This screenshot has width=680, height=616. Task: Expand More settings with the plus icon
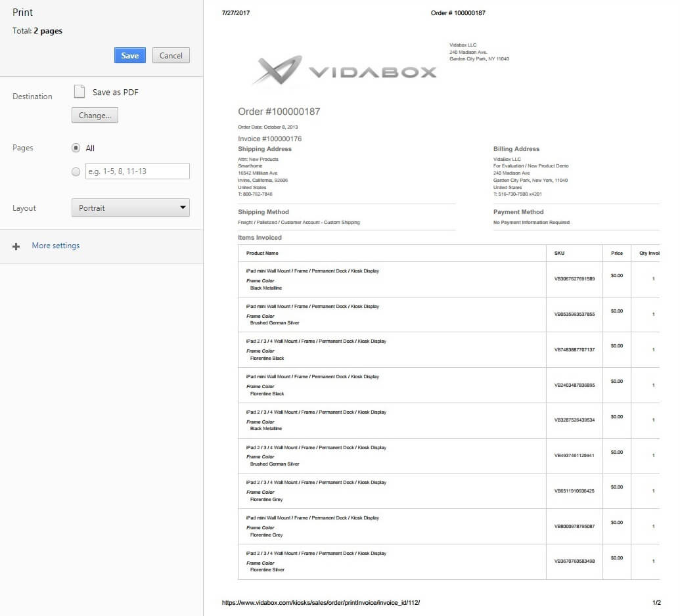click(16, 246)
